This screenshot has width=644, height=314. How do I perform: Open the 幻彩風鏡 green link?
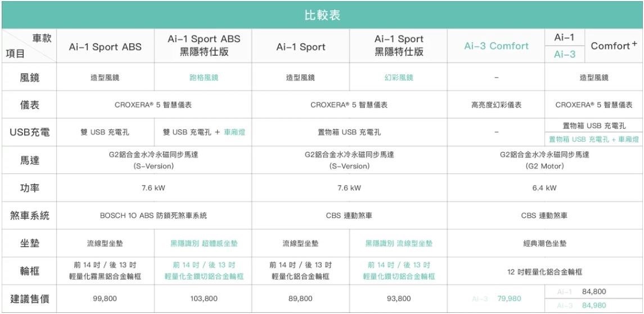[398, 78]
